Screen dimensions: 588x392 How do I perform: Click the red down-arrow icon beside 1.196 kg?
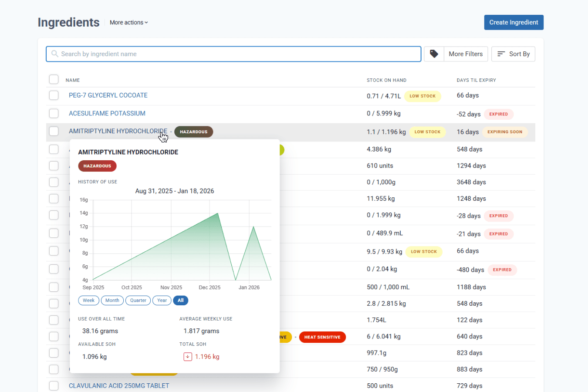188,357
